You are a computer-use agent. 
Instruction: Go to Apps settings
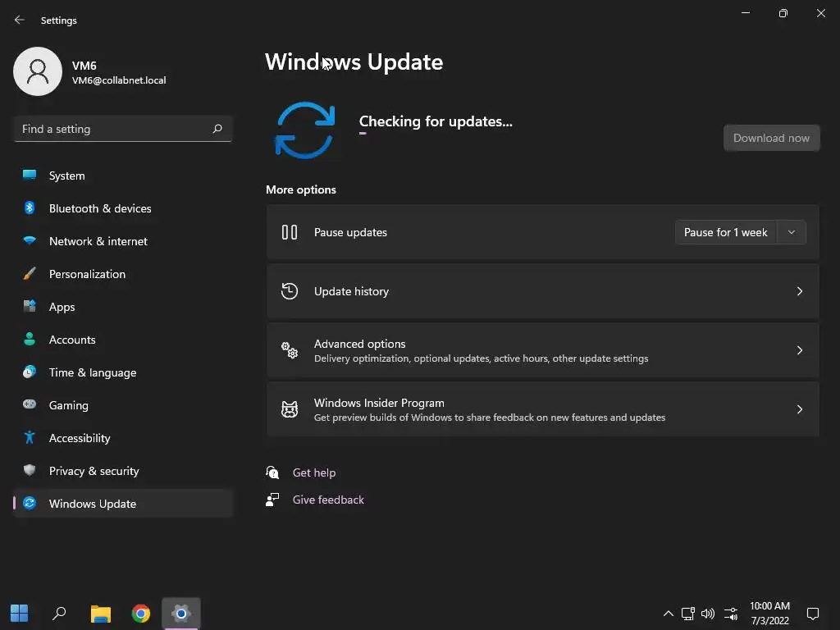[x=123, y=307]
